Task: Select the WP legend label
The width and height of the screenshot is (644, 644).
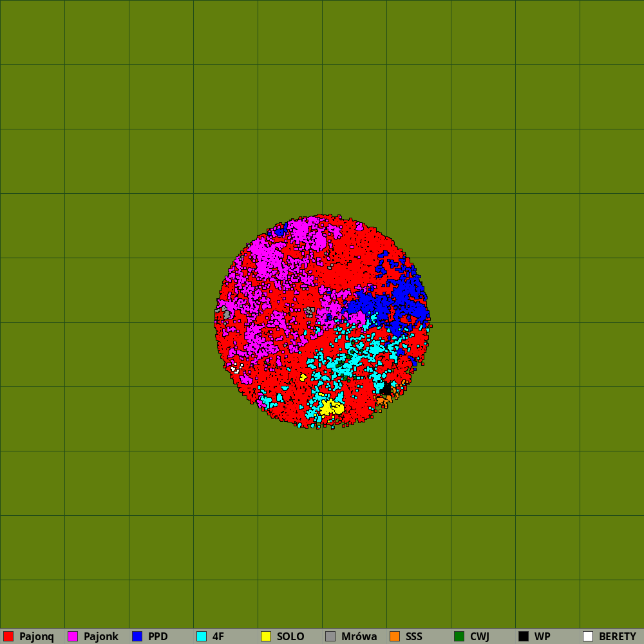Action: [542, 637]
